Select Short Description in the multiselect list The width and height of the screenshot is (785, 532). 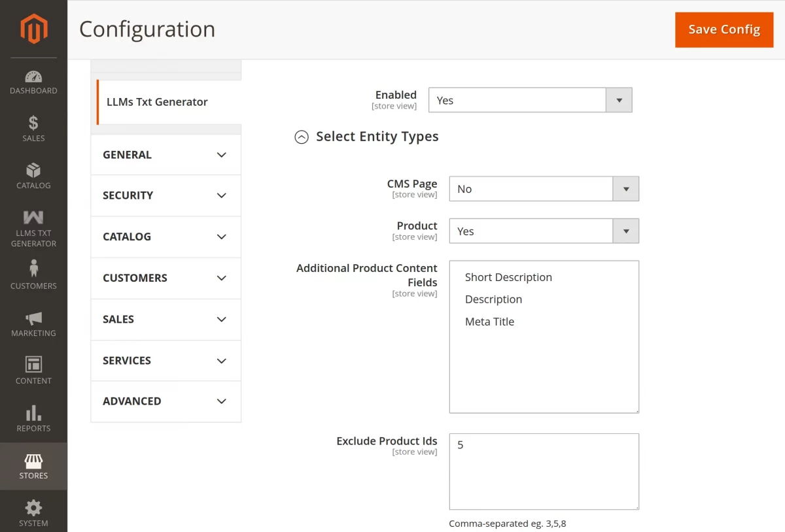pos(508,277)
